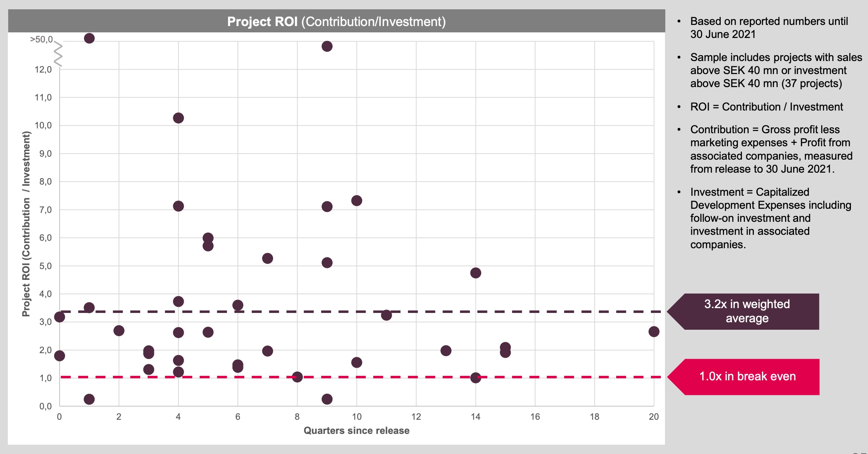Screen dimensions: 868x454
Task: Click the Project ROI chart title bar
Action: (336, 22)
